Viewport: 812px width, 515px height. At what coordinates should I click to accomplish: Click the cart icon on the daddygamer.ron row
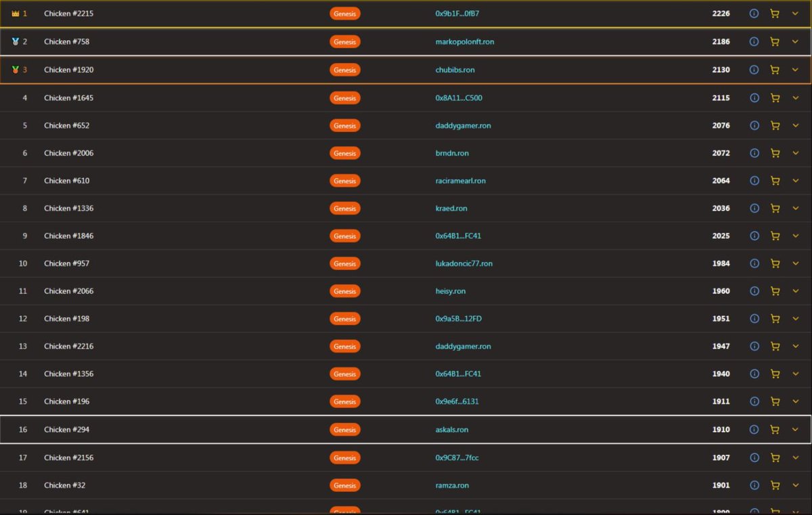775,125
